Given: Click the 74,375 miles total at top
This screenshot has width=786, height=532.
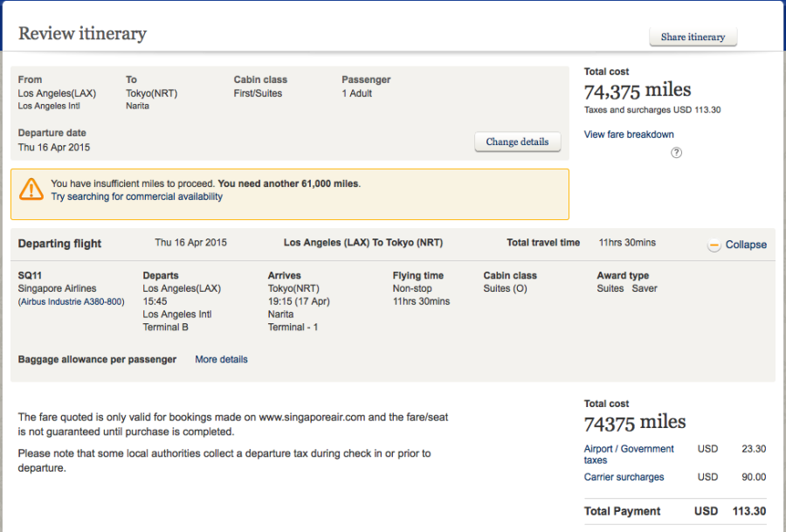Looking at the screenshot, I should pyautogui.click(x=637, y=90).
